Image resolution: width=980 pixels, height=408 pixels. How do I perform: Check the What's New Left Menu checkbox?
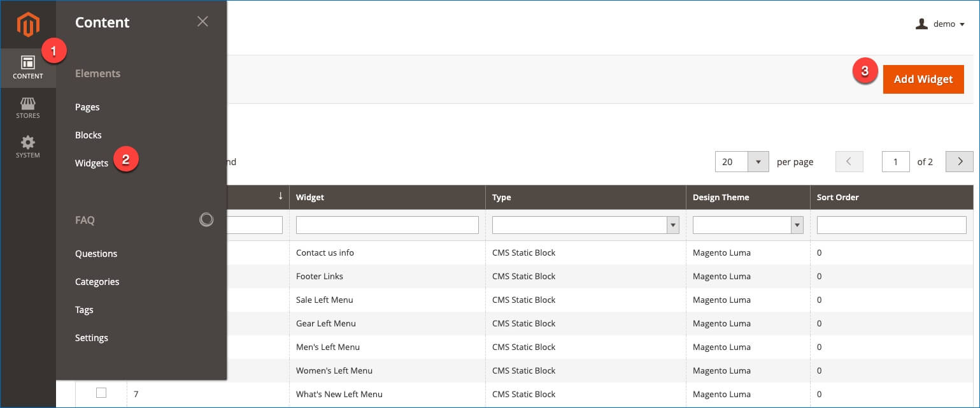click(101, 394)
